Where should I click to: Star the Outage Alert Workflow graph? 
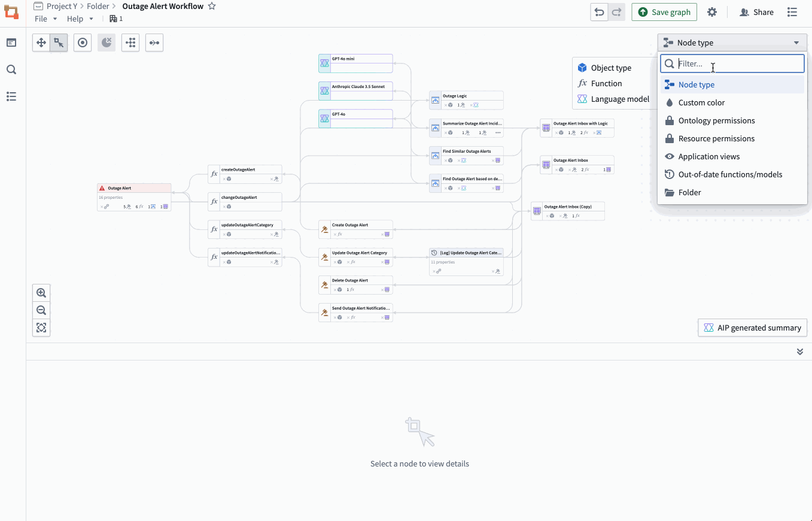212,6
